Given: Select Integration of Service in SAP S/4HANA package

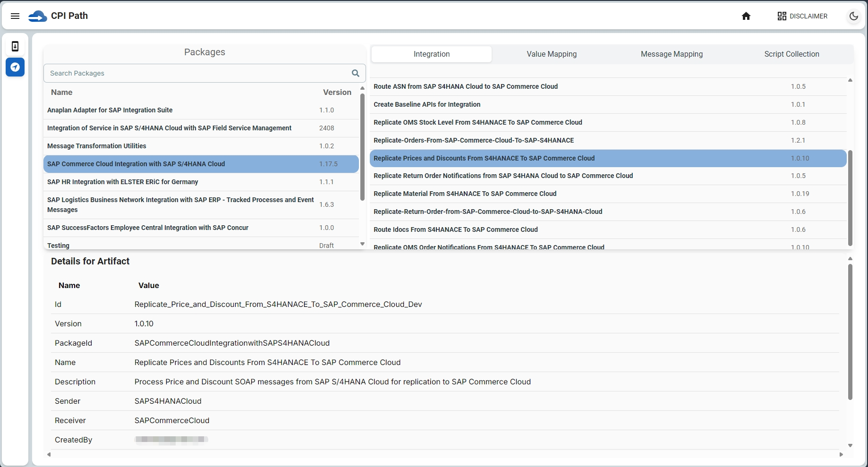Looking at the screenshot, I should [201, 128].
